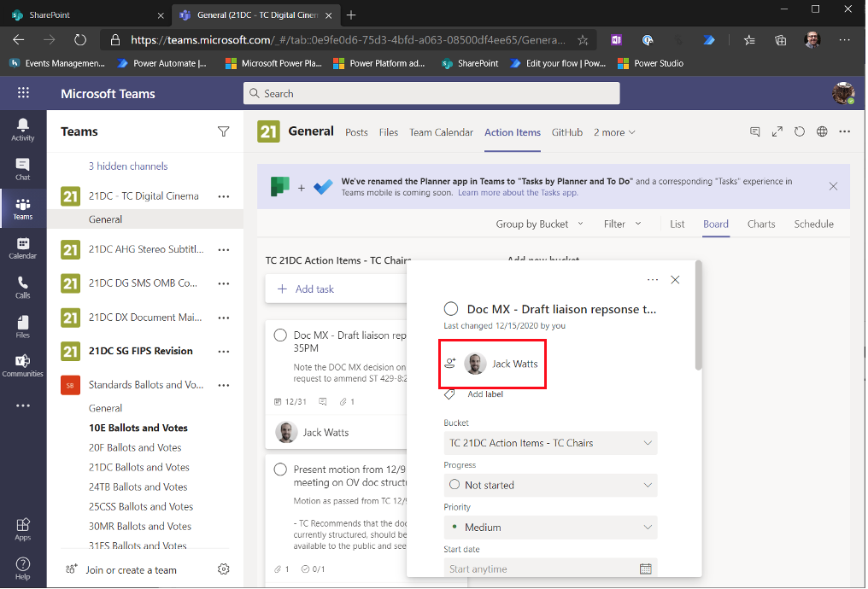
Task: Open the Progress dropdown showing Not started
Action: coord(550,485)
